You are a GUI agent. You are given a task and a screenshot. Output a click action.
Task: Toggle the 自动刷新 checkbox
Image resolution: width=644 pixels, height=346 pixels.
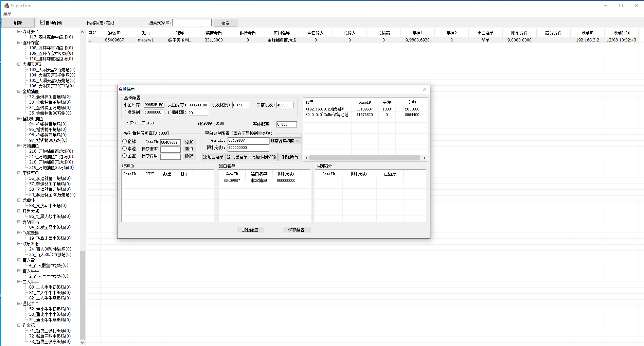pyautogui.click(x=43, y=22)
